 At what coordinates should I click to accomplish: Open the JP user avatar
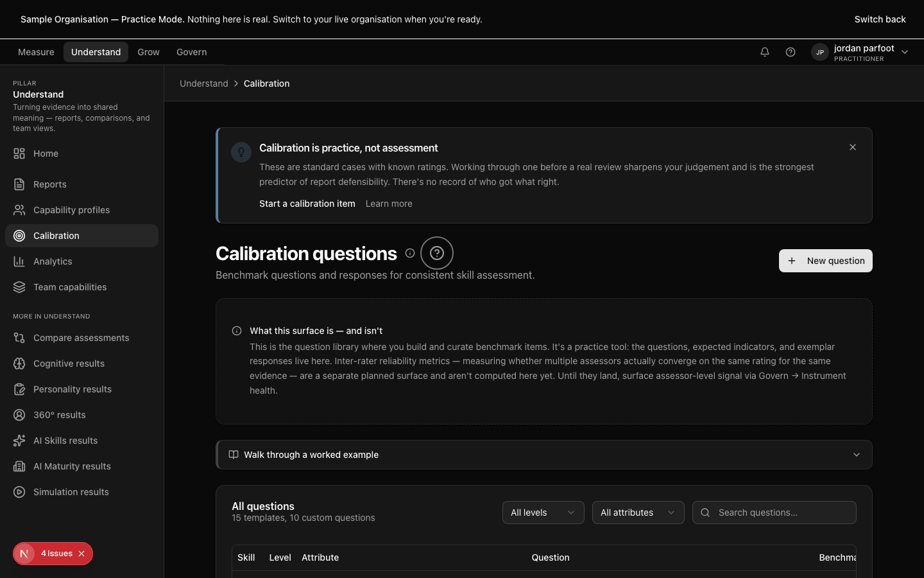point(820,52)
